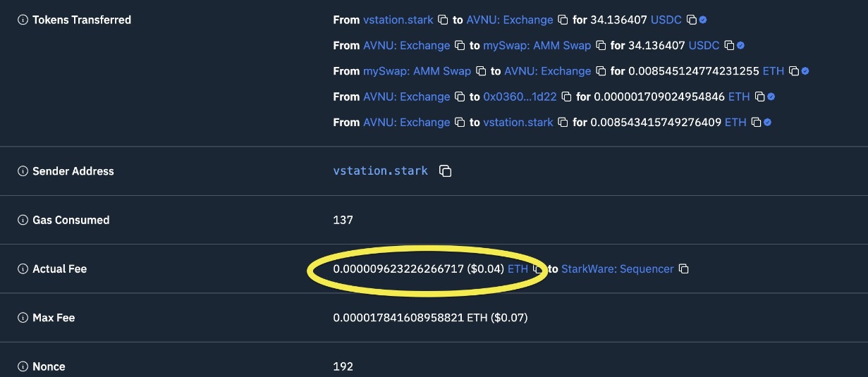Open mySwap: AMM Swap sender link in third transfer

(417, 71)
